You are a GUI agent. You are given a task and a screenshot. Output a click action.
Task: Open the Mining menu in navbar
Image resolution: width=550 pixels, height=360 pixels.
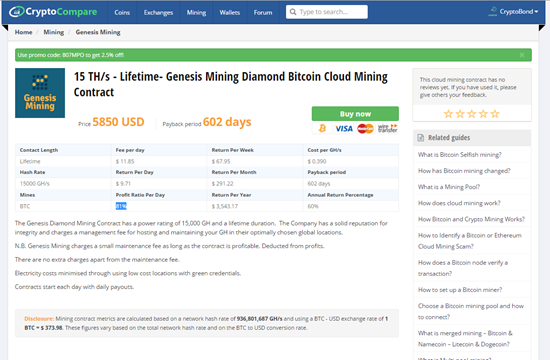tap(196, 13)
